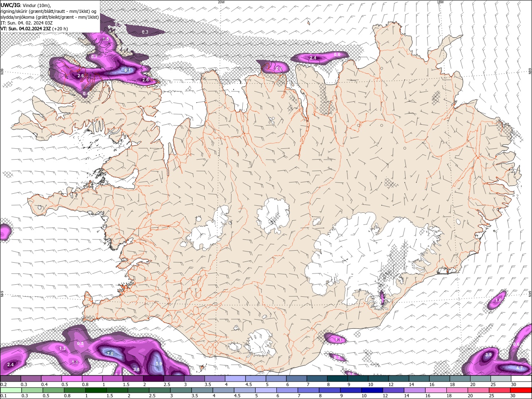Image resolution: width=532 pixels, height=399 pixels.
Task: Click the bright red 30 swatch on the rain scale
Action: [x=521, y=390]
